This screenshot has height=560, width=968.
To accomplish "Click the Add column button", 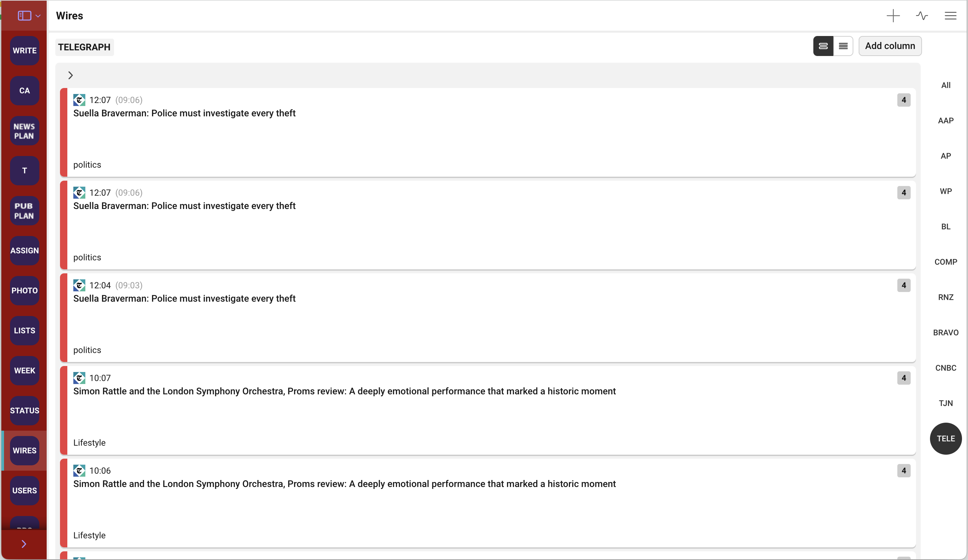I will click(890, 46).
